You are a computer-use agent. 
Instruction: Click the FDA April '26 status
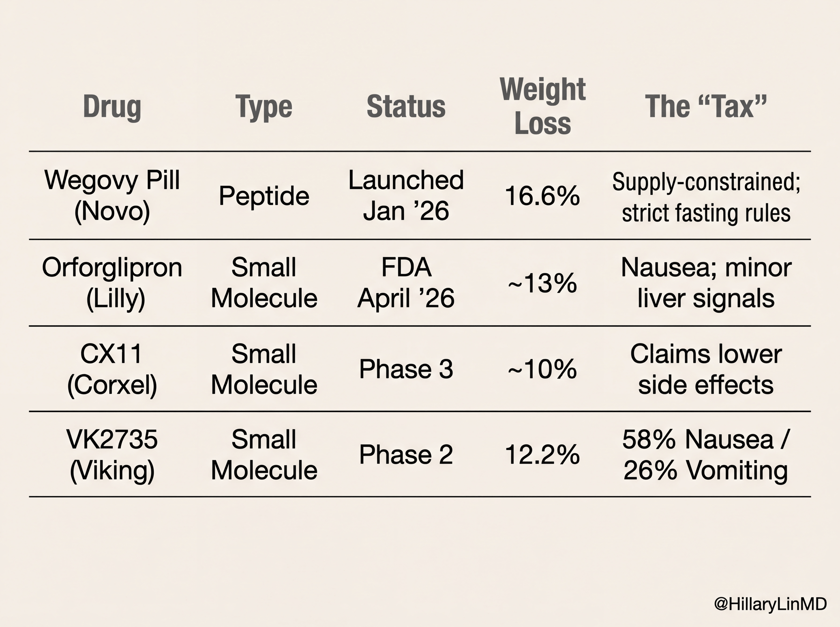pyautogui.click(x=406, y=283)
